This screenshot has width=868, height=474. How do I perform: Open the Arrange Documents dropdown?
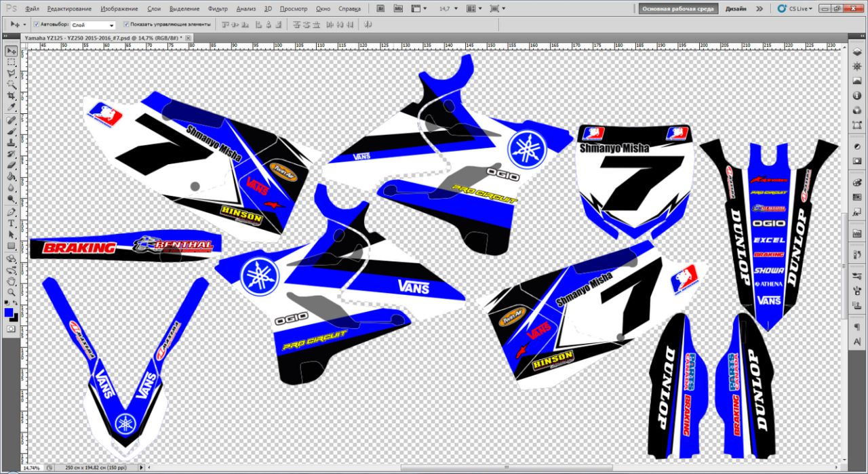coord(474,9)
